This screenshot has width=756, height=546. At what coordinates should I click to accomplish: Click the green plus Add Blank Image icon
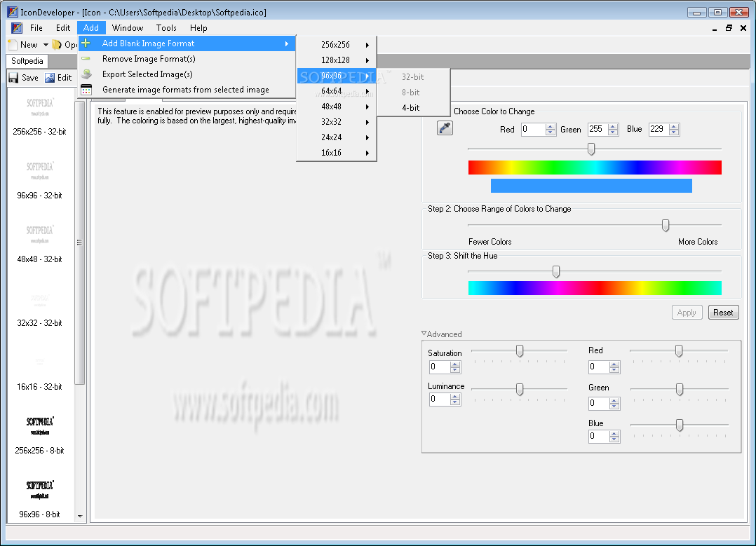point(86,43)
